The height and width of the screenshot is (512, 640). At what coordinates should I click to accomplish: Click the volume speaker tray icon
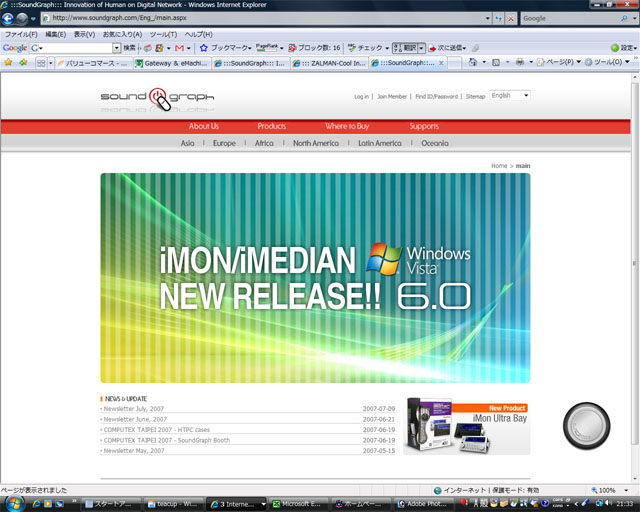(610, 503)
